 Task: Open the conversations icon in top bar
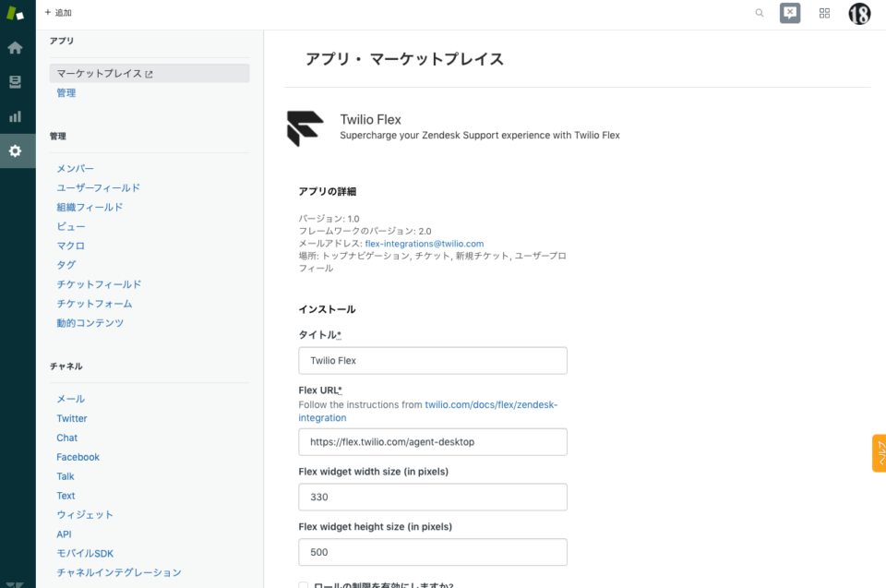pyautogui.click(x=789, y=13)
